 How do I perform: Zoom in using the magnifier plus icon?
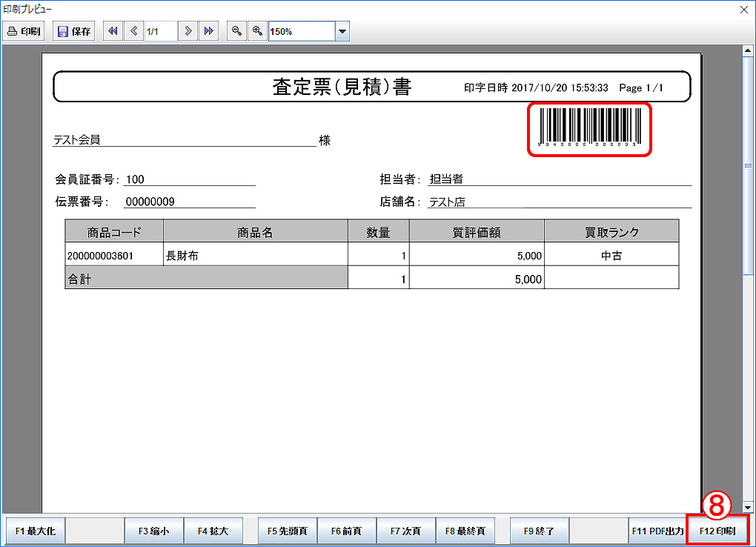[257, 31]
